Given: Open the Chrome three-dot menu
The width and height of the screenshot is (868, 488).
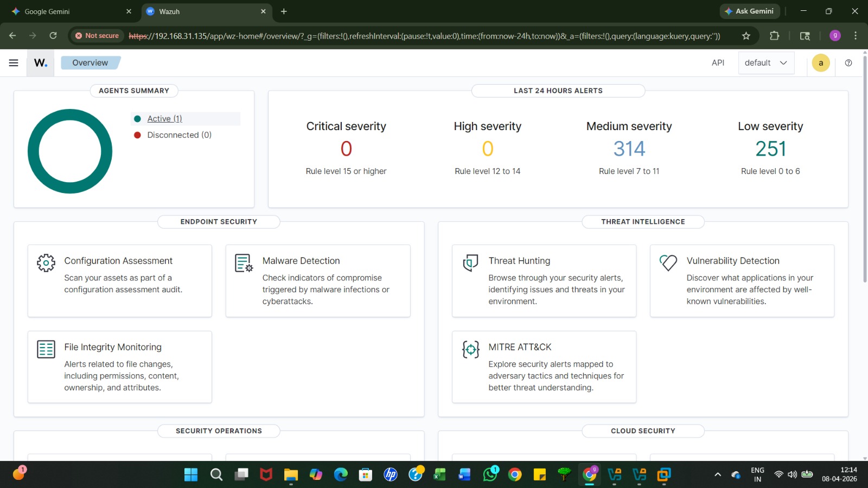Looking at the screenshot, I should (856, 36).
